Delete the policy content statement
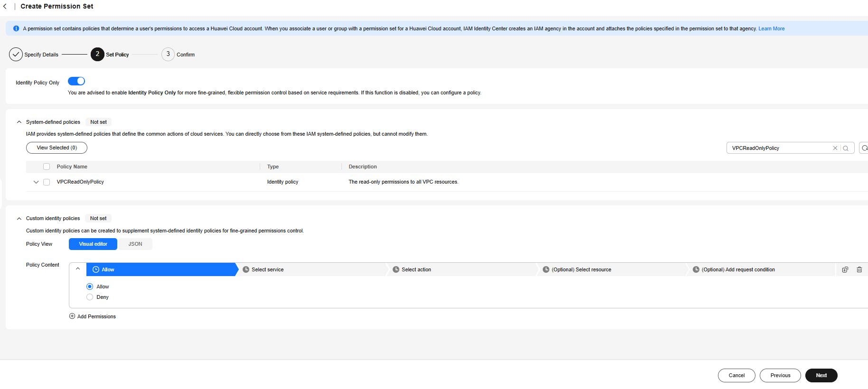The height and width of the screenshot is (389, 868). pyautogui.click(x=859, y=269)
